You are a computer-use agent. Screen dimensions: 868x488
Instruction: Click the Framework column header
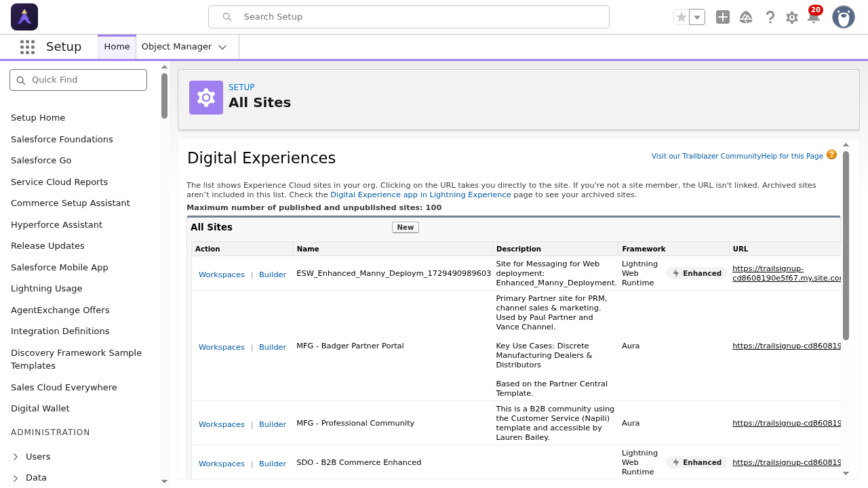tap(673, 249)
